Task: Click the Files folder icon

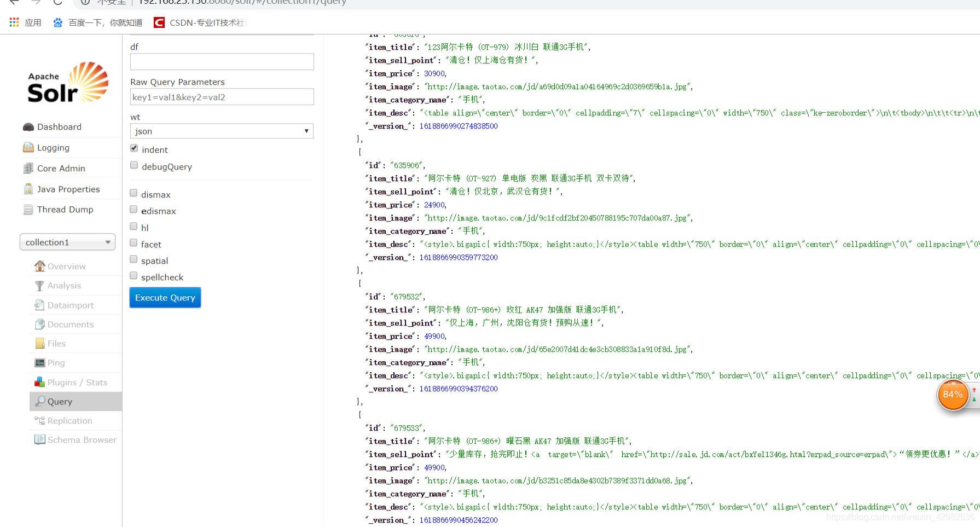Action: pyautogui.click(x=39, y=343)
